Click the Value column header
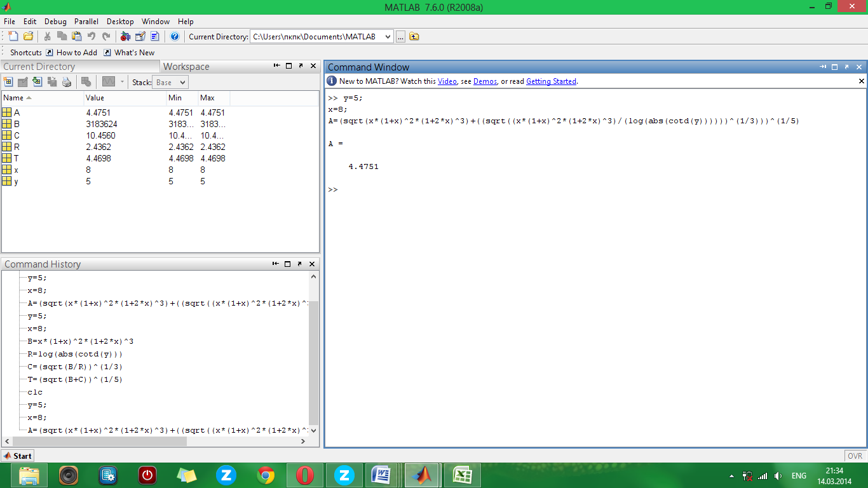This screenshot has height=488, width=868. [x=125, y=98]
